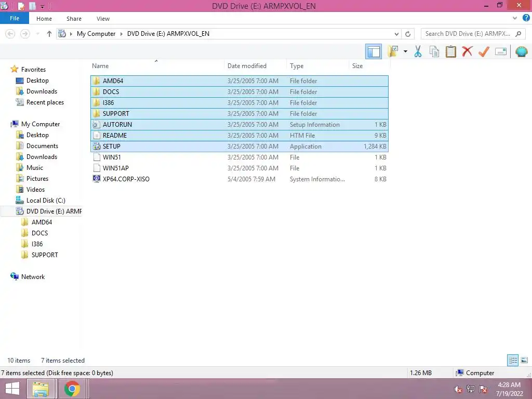Click DVD Drive (E:) breadcrumb in address bar
Image resolution: width=532 pixels, height=399 pixels.
(x=168, y=34)
